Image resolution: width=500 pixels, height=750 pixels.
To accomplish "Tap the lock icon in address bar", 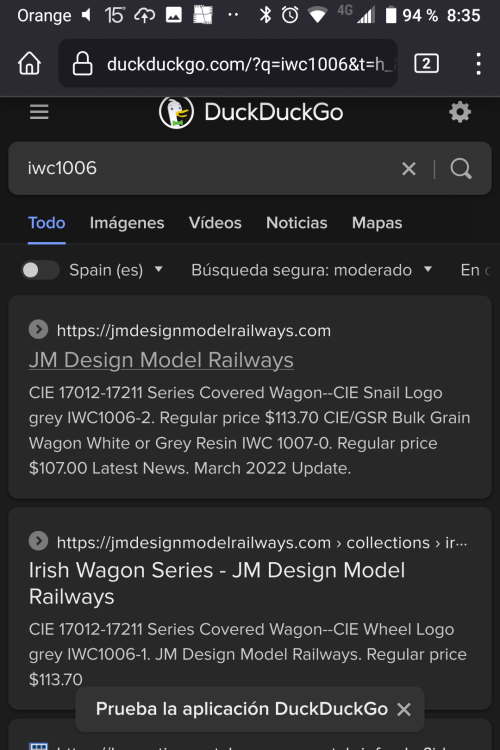I will point(82,63).
